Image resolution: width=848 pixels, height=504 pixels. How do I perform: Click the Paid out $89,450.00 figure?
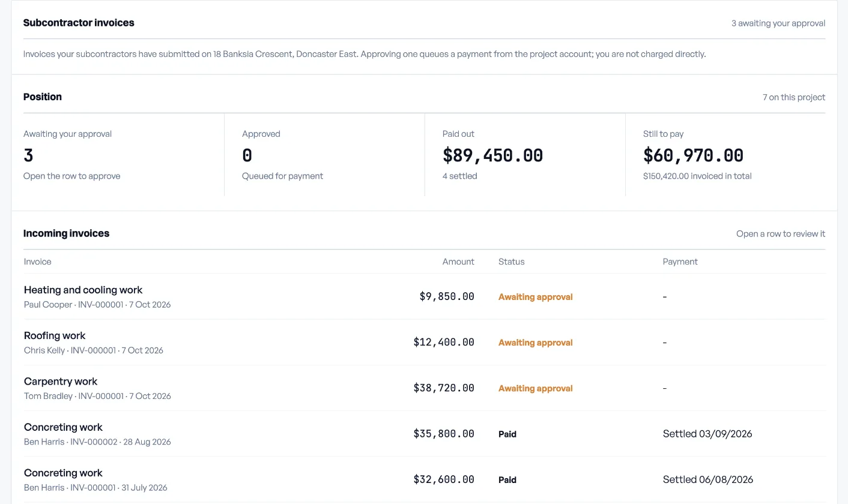click(492, 155)
